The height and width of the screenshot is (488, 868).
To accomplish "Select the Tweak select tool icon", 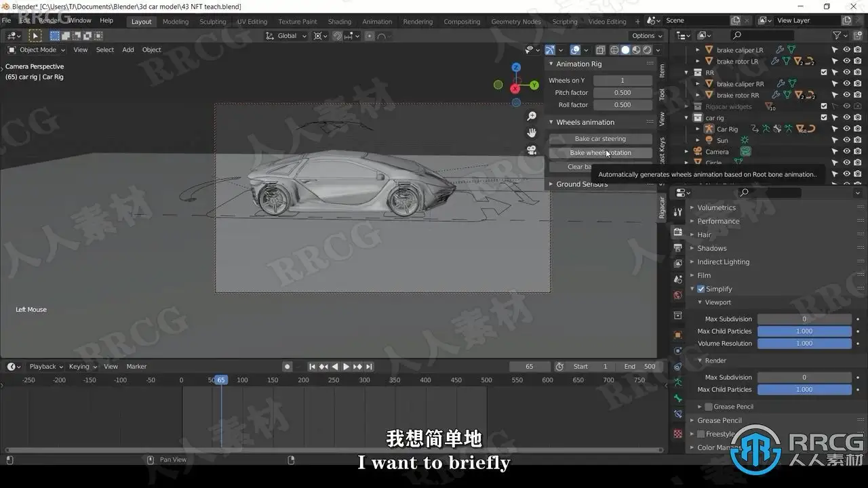I will pyautogui.click(x=34, y=36).
